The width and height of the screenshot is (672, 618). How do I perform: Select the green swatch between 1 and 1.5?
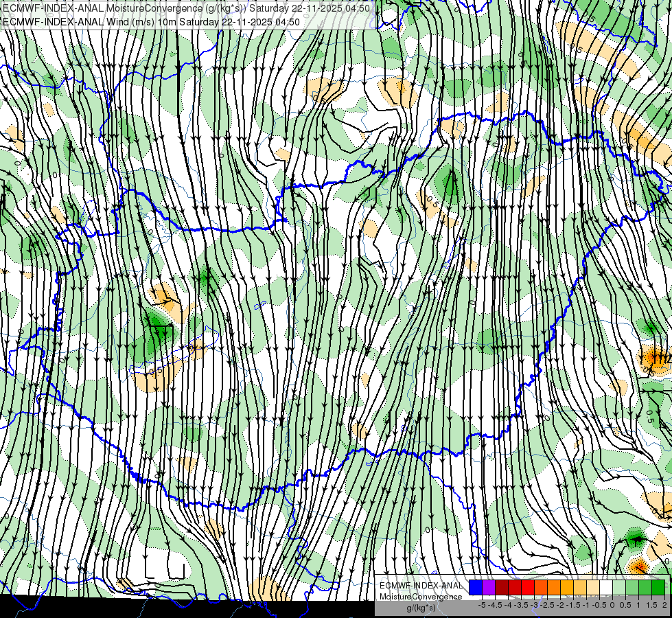click(645, 587)
